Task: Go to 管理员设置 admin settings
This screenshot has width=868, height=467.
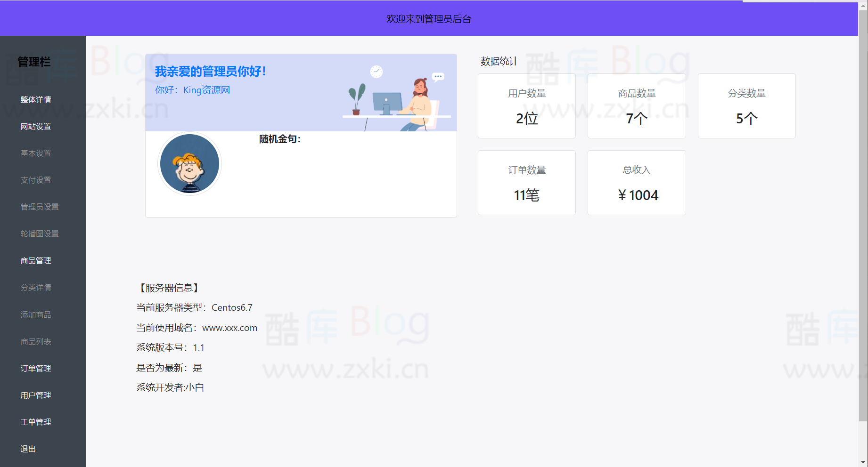Action: pos(39,207)
